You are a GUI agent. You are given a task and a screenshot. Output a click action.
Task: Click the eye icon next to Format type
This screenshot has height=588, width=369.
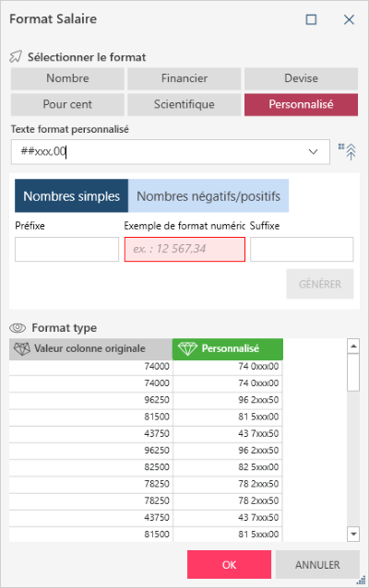pos(18,328)
